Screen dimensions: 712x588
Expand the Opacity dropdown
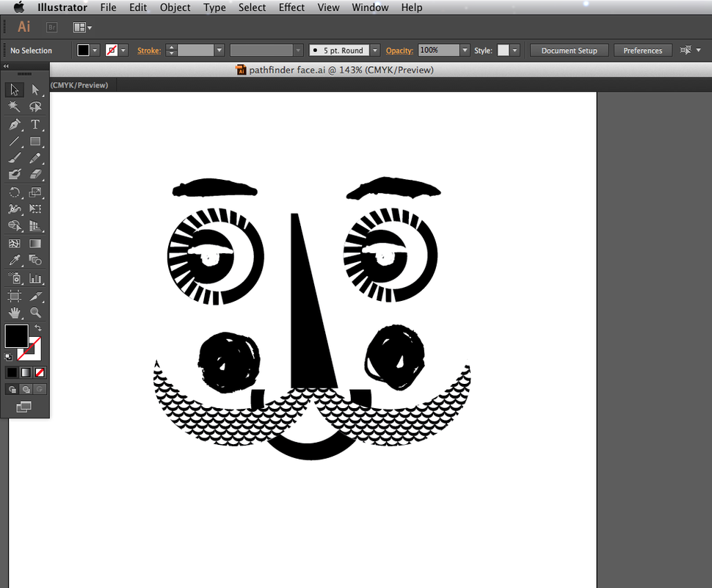464,50
